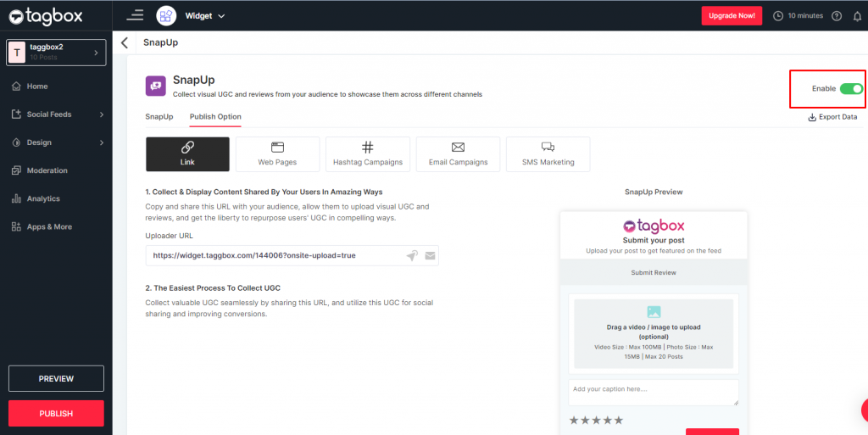Click the Uploader URL text field
Viewport: 868px width, 435px height.
(271, 255)
